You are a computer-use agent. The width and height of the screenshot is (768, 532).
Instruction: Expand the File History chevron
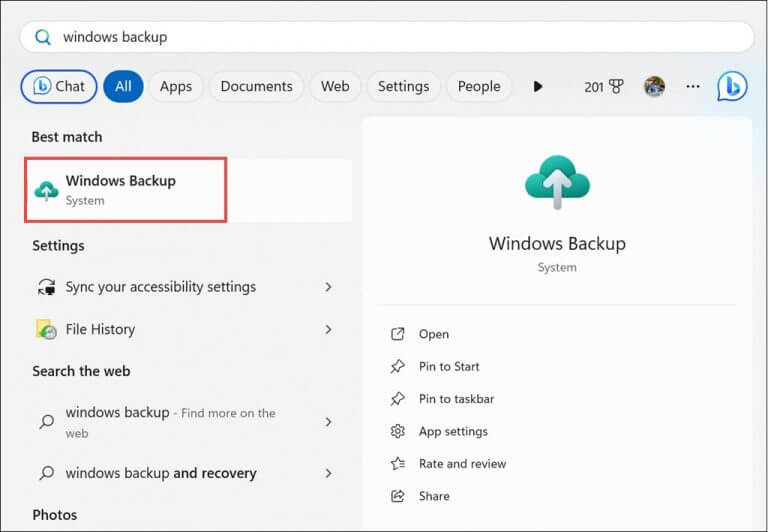click(329, 329)
